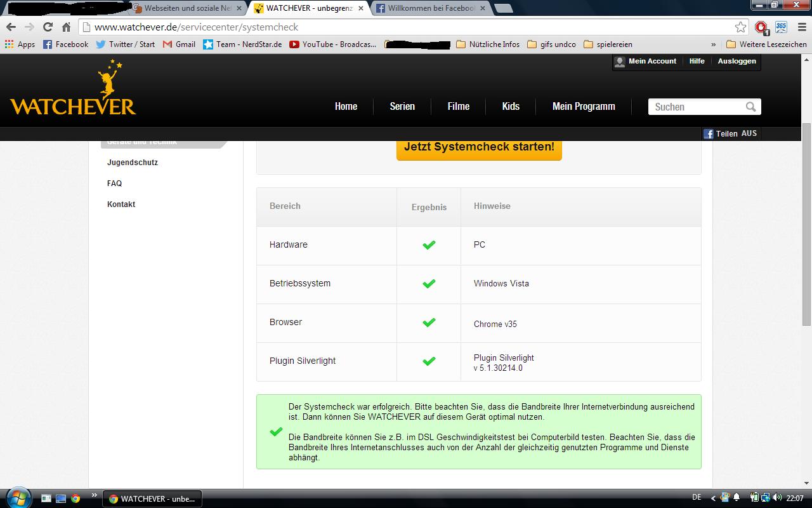Click the Hinweise column header
812x508 pixels.
[x=492, y=206]
